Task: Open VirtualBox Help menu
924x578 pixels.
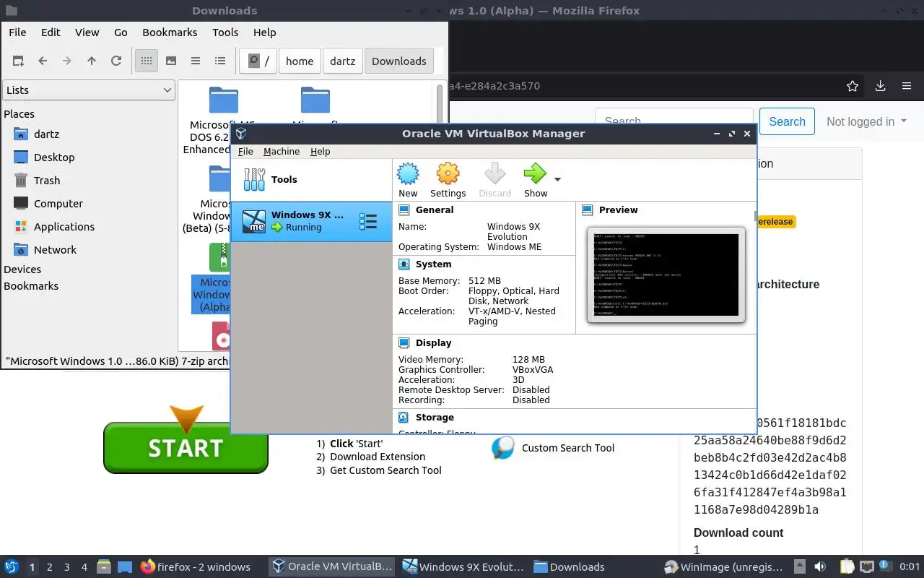Action: 320,151
